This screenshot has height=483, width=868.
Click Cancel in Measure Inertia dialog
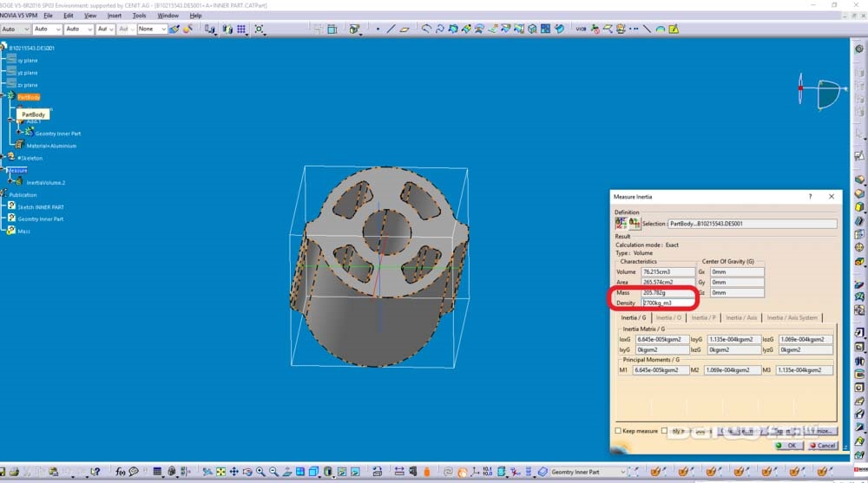pyautogui.click(x=822, y=446)
